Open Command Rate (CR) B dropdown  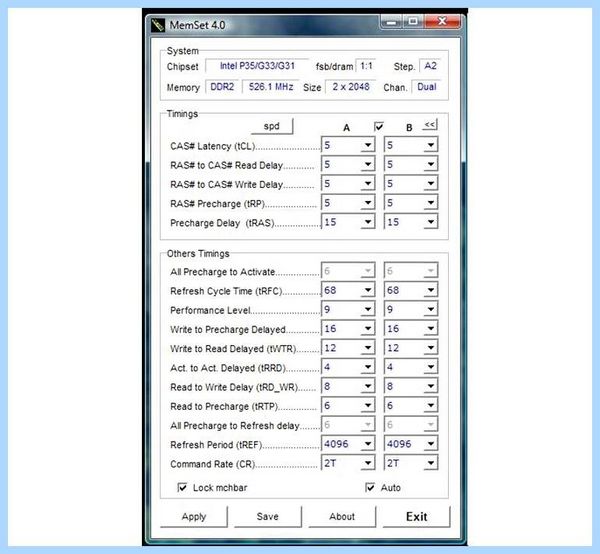(411, 463)
